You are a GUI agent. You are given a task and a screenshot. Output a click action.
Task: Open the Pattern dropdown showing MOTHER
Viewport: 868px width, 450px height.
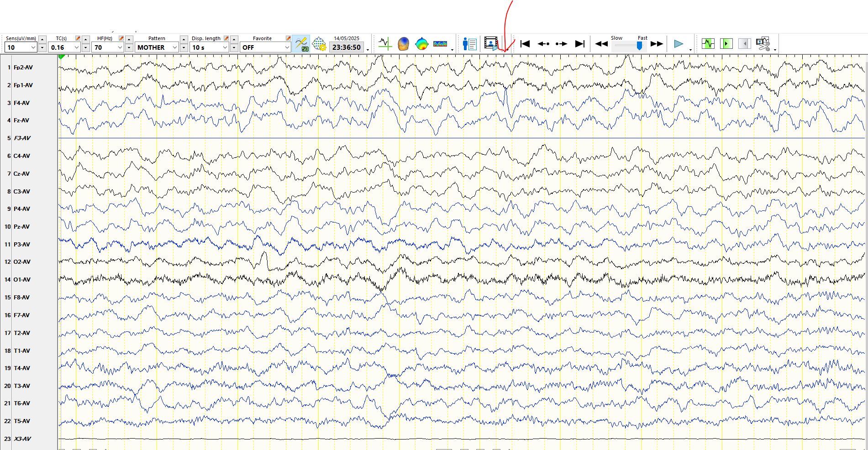pos(174,47)
